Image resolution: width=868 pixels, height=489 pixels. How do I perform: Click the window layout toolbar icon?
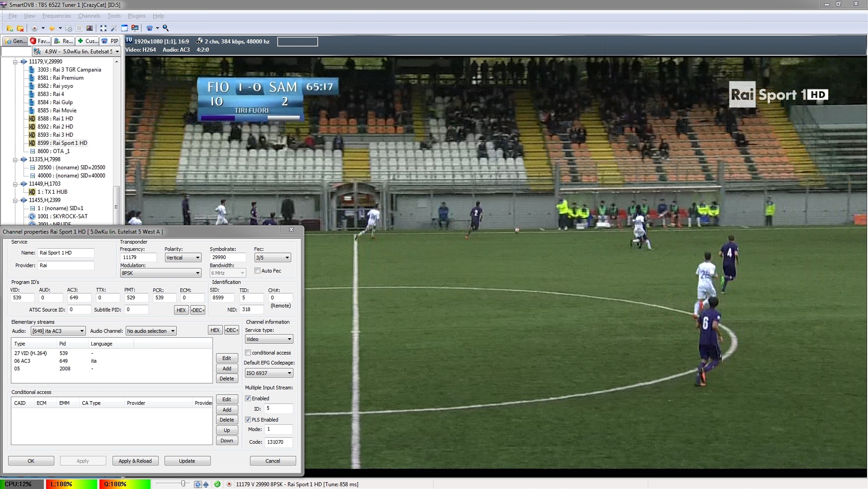tap(124, 28)
